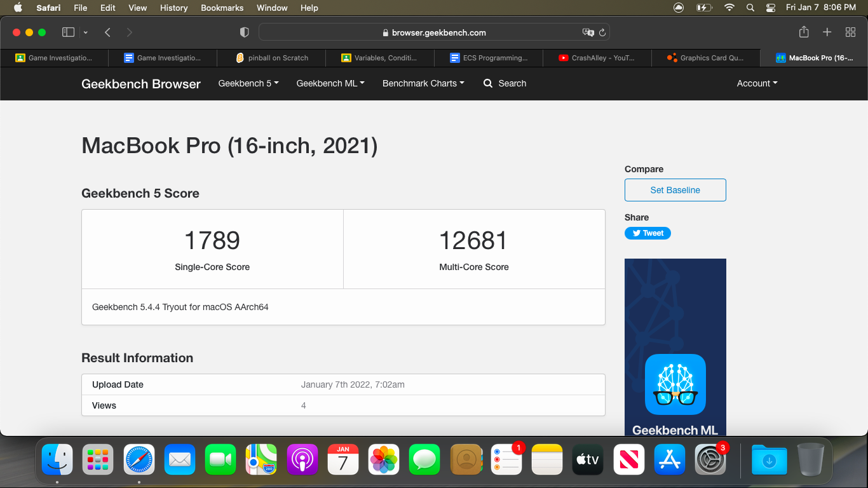
Task: Reload the page in address bar
Action: click(602, 32)
